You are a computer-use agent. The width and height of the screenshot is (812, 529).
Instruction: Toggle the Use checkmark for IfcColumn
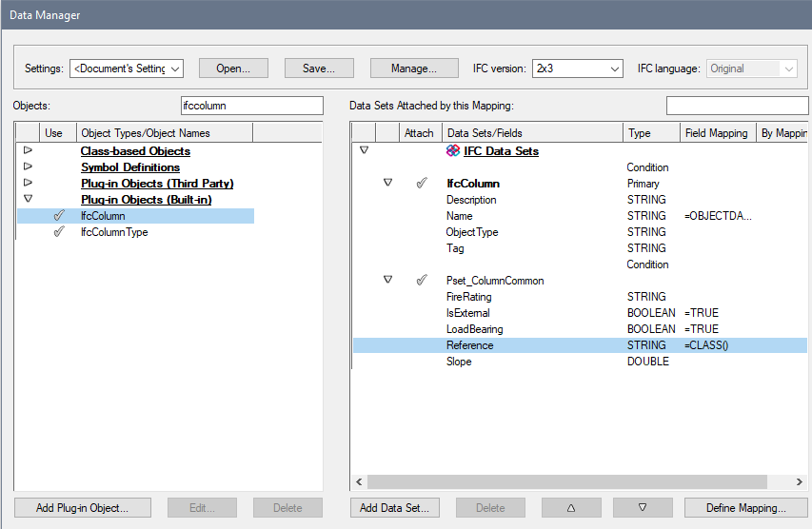click(58, 216)
